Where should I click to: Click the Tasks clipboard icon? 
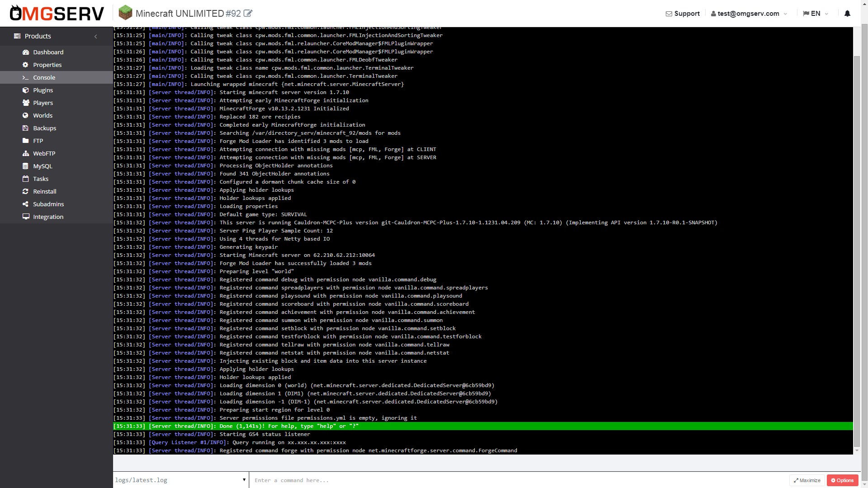[x=26, y=179]
